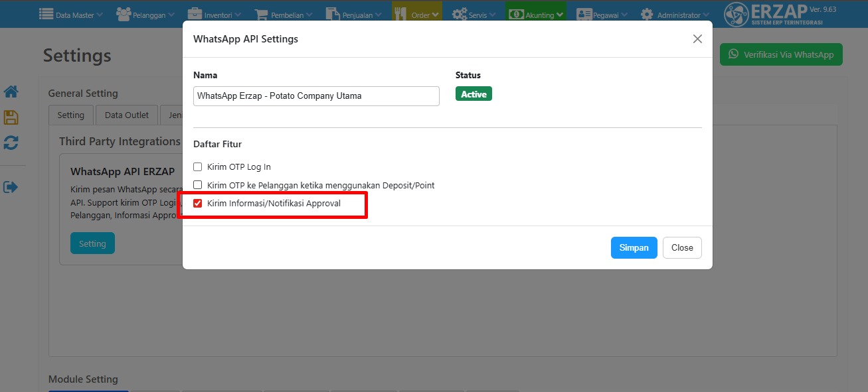Click the Administrator gear icon

tap(646, 14)
